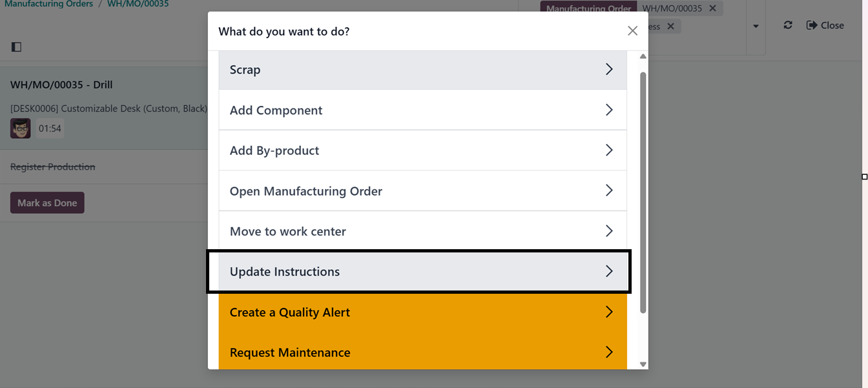Open the Manufacturing Orders breadcrumb link
The image size is (868, 388).
click(x=48, y=4)
